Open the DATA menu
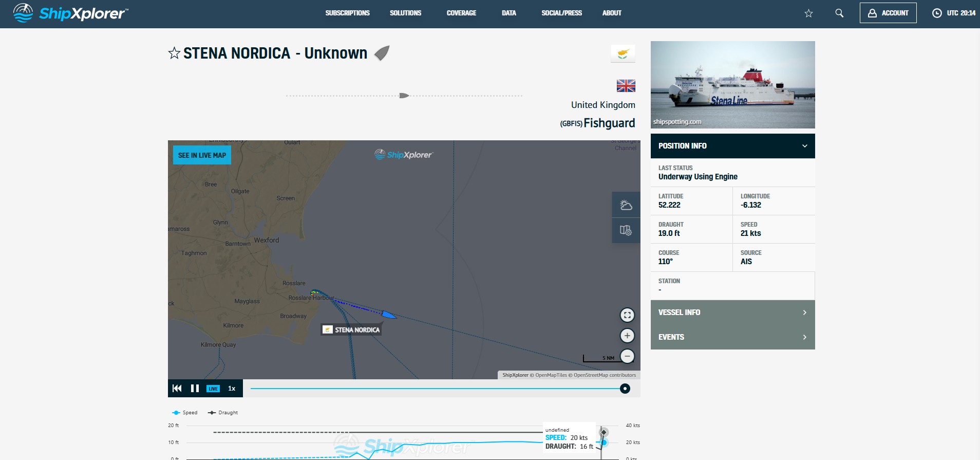This screenshot has width=980, height=460. tap(508, 13)
